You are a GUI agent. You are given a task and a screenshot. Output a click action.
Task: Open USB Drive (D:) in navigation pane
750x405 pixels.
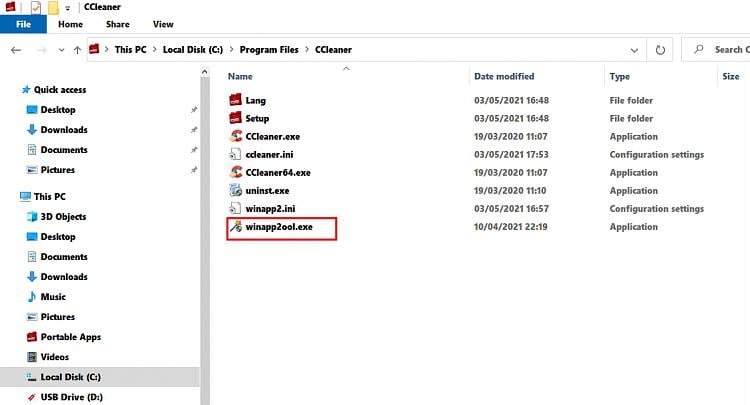(71, 397)
